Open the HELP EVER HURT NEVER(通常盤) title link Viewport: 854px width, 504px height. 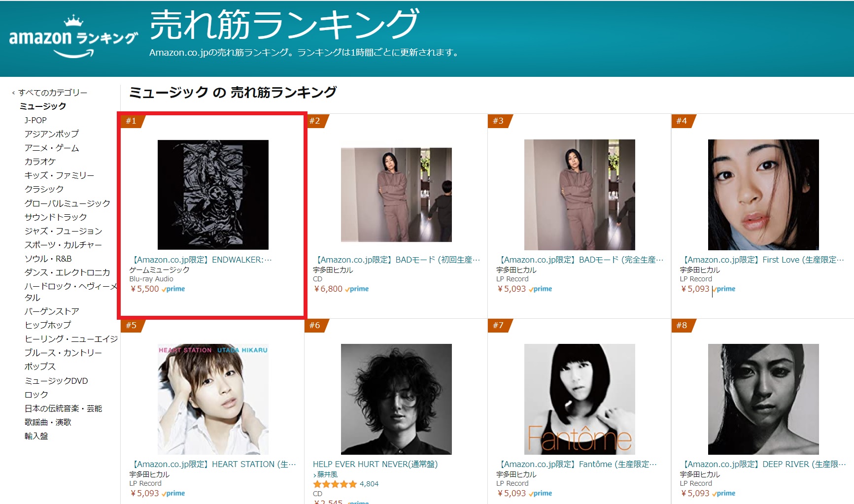pos(375,464)
